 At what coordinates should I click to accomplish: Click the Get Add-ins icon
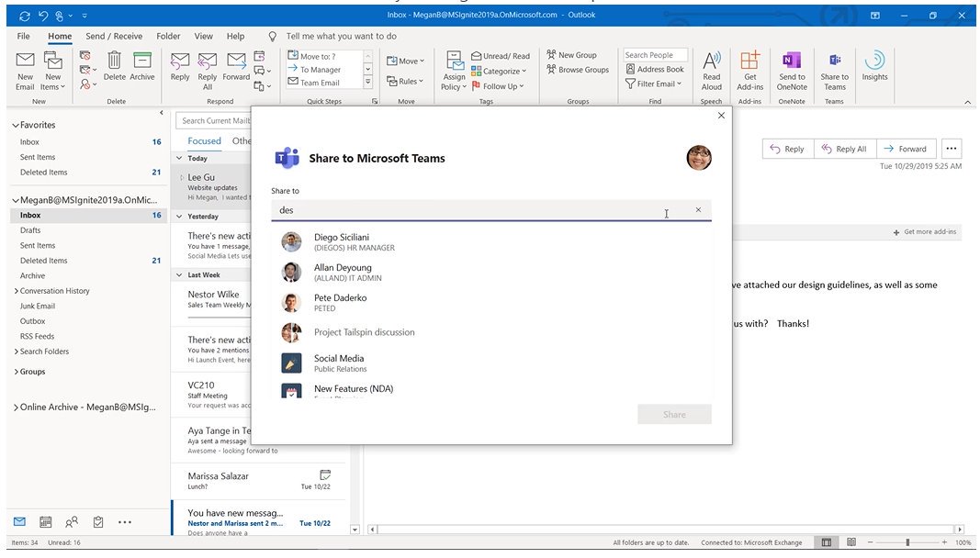(x=750, y=71)
